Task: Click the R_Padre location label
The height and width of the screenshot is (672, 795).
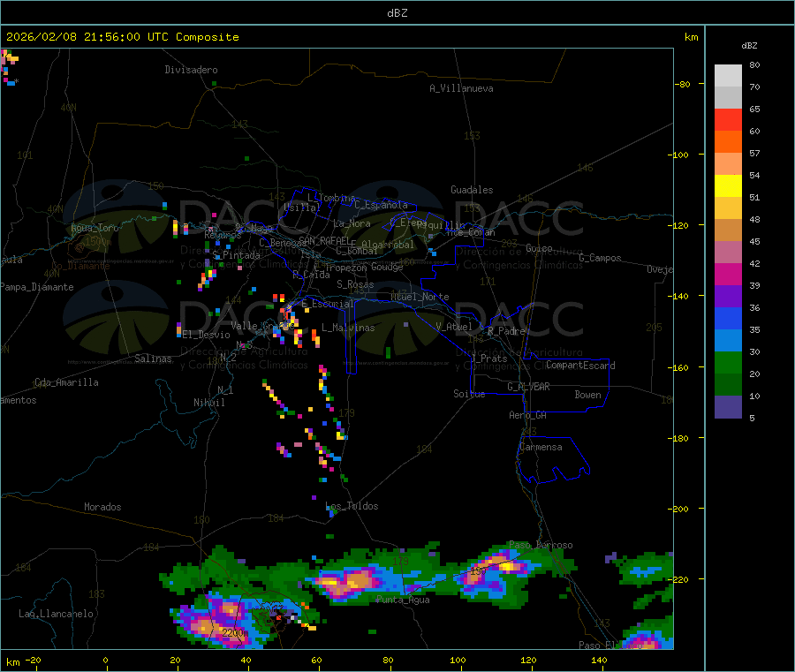Action: 506,331
